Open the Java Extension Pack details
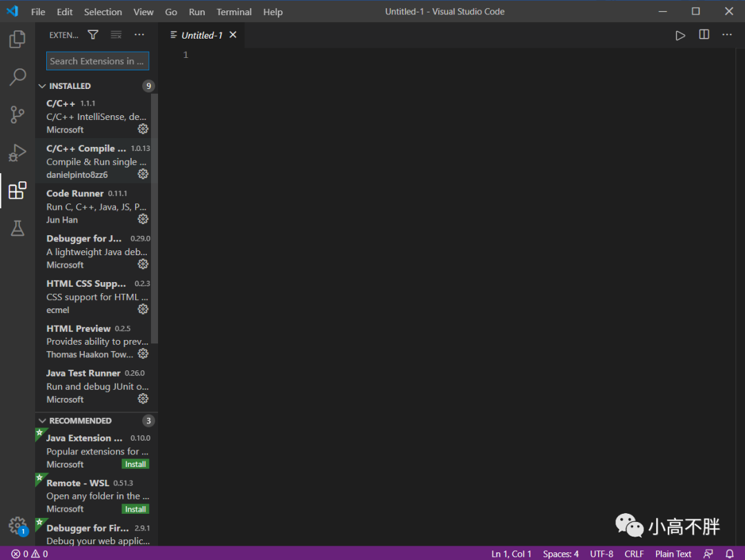 coord(97,451)
